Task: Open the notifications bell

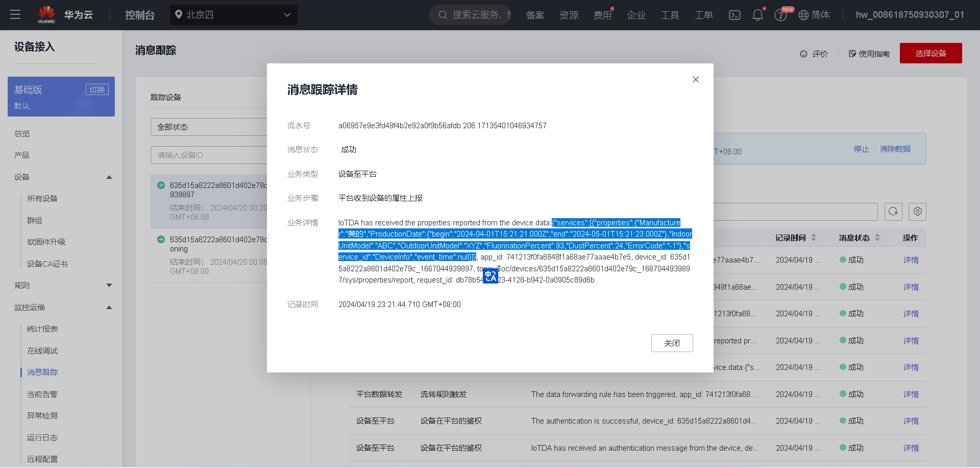Action: click(757, 15)
